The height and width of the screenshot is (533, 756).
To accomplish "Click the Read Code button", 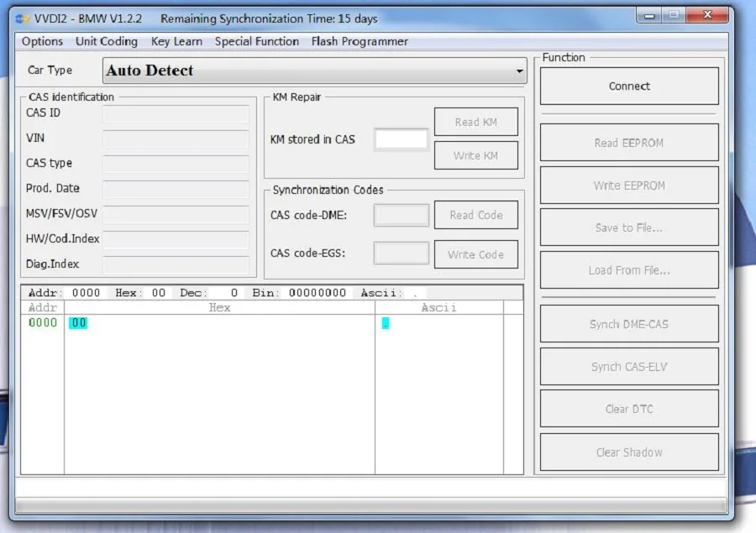I will point(476,215).
